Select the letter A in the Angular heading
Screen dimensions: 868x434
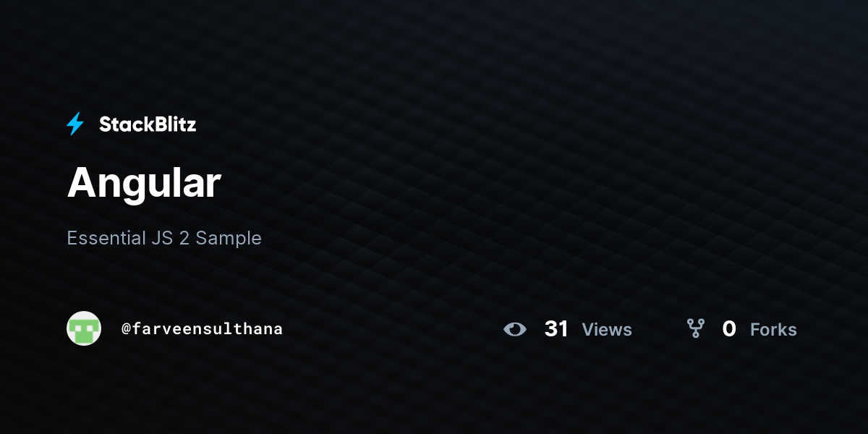82,183
